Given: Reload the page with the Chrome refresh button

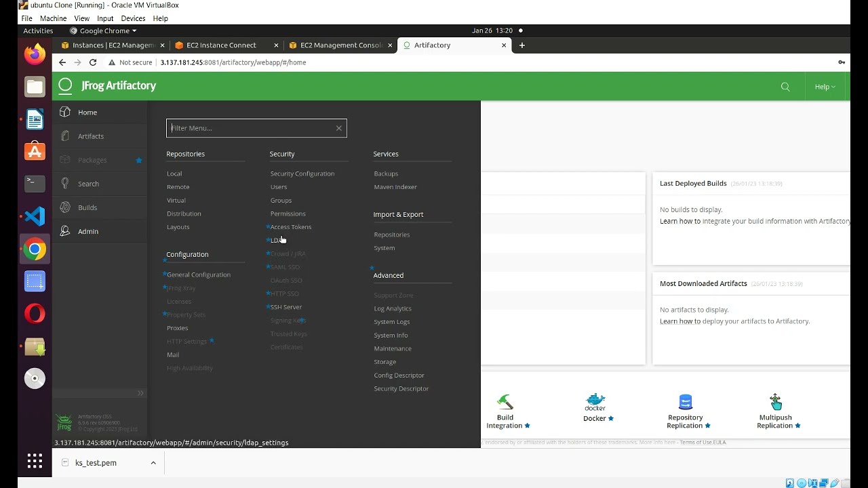Looking at the screenshot, I should pyautogui.click(x=93, y=62).
